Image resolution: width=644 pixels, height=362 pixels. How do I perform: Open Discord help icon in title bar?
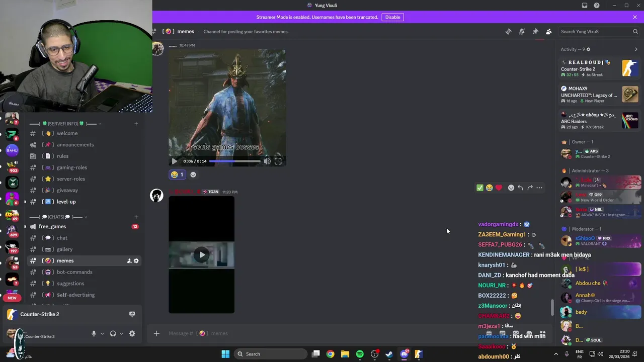[x=597, y=6]
